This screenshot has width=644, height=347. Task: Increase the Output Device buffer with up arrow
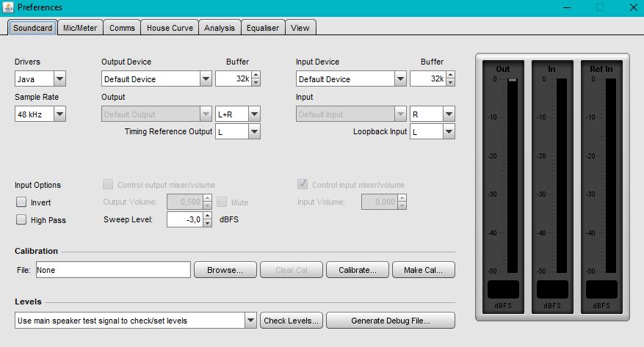pyautogui.click(x=256, y=76)
